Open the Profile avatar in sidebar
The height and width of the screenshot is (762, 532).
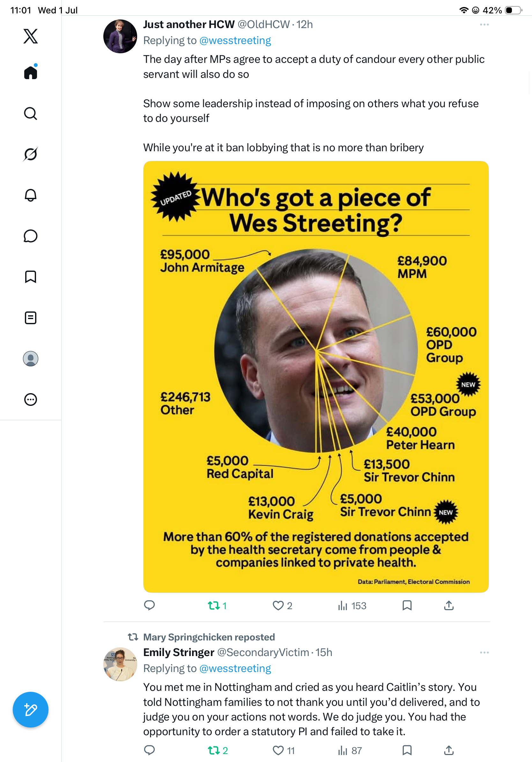[x=31, y=359]
